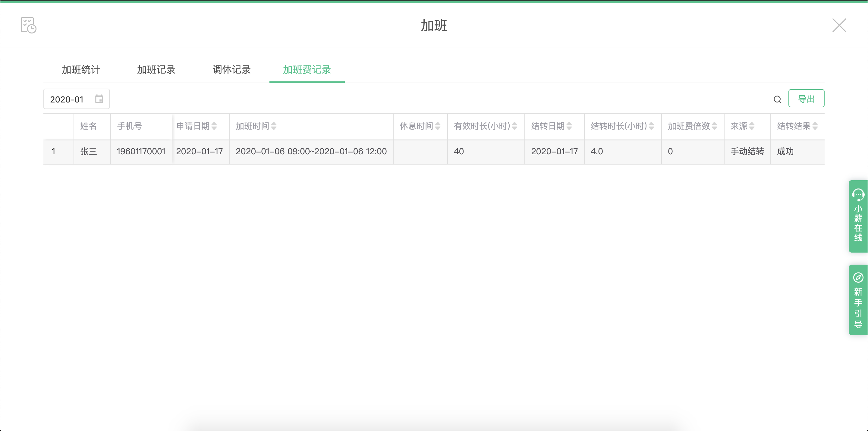Click the effective duration value 40

[x=459, y=151]
